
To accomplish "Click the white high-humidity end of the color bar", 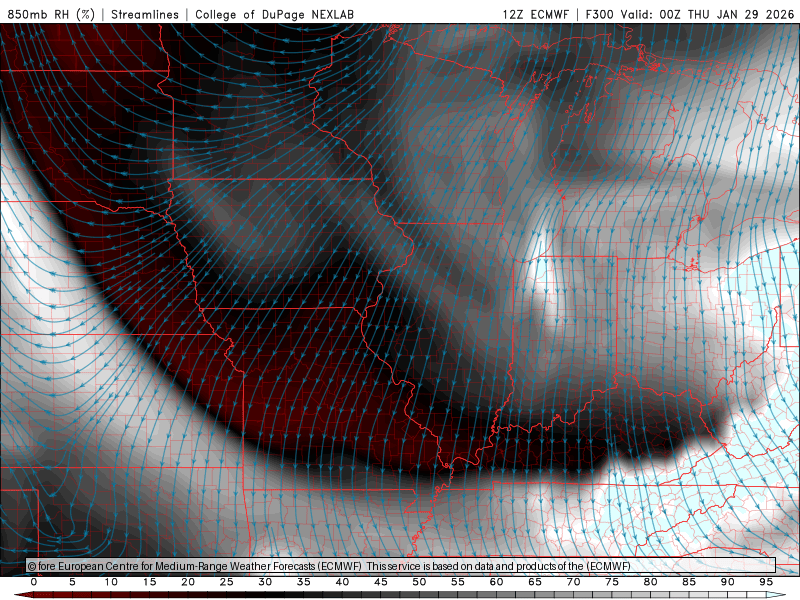I will pyautogui.click(x=776, y=595).
